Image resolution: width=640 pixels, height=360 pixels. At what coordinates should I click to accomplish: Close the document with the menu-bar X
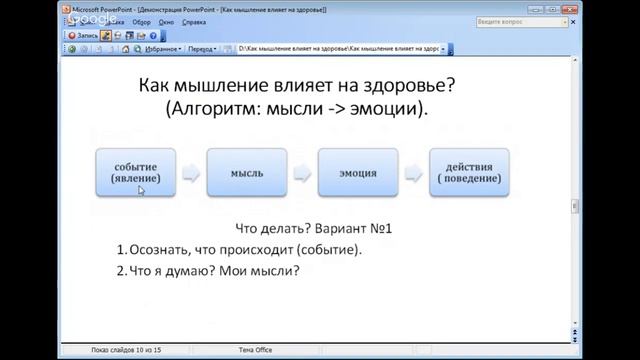(573, 22)
